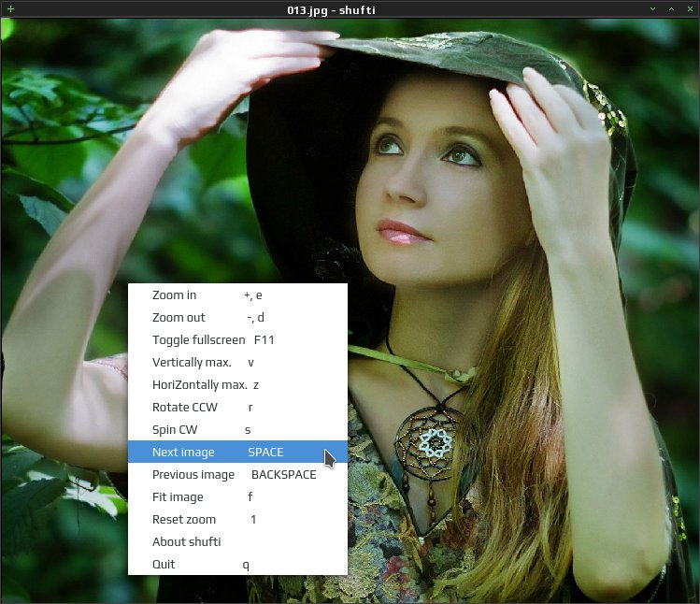Close the shufti window

690,9
